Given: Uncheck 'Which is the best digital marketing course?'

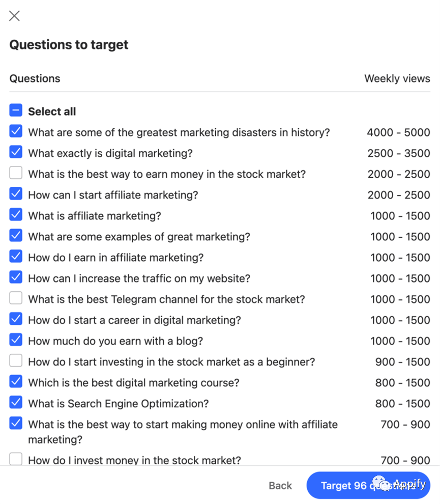Looking at the screenshot, I should [x=16, y=381].
